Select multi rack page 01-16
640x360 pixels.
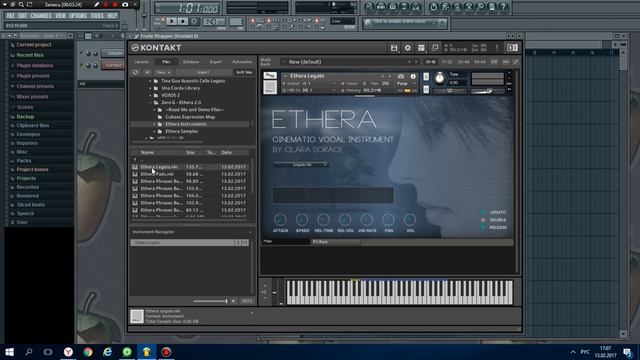[x=430, y=62]
